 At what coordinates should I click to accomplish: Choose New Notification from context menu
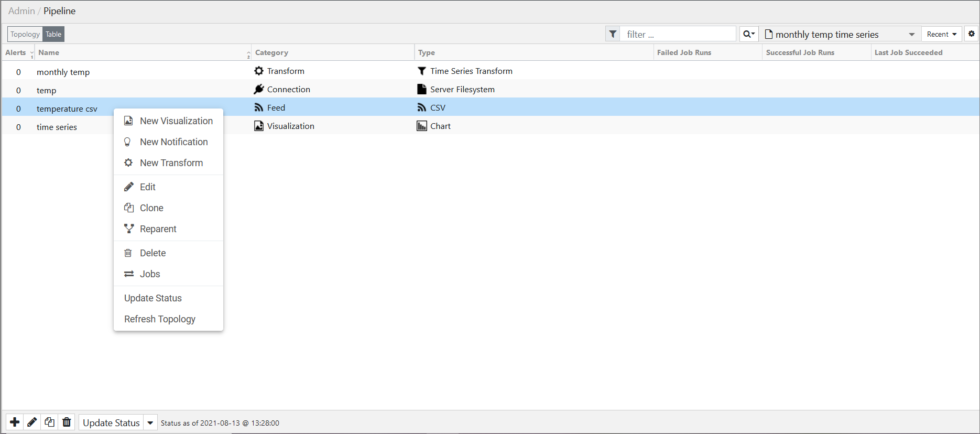click(168, 142)
